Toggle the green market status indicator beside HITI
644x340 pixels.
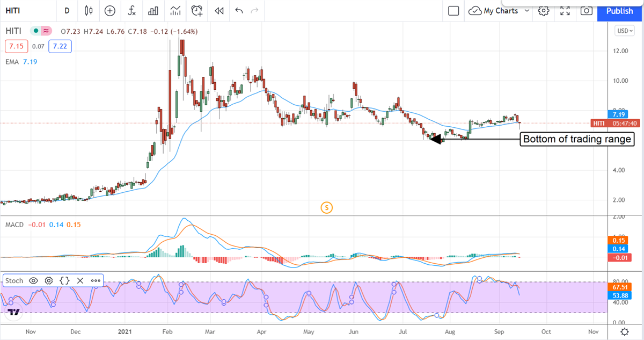tap(35, 31)
